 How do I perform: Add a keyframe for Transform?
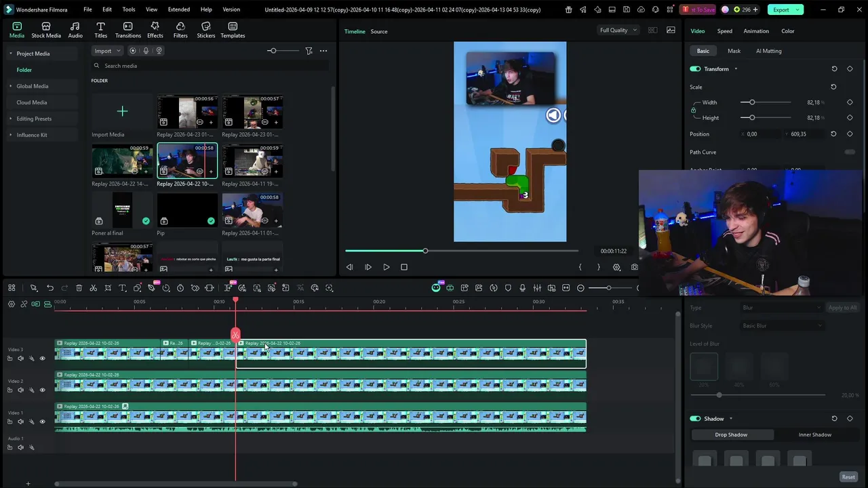850,69
